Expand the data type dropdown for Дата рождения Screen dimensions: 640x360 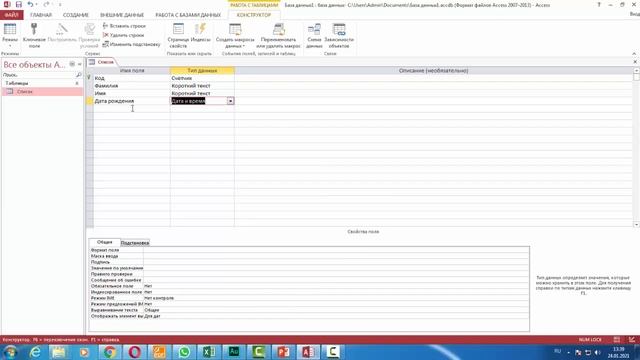pos(231,101)
